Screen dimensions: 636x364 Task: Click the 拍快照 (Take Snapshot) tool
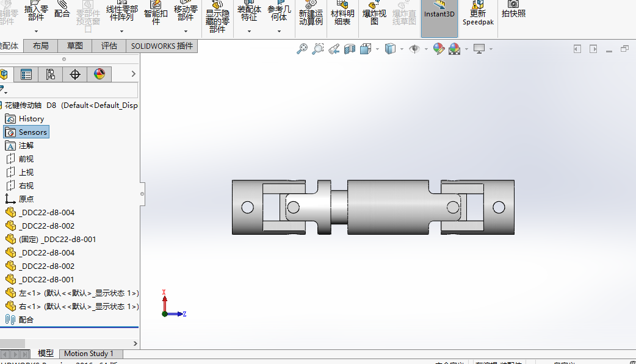click(513, 10)
